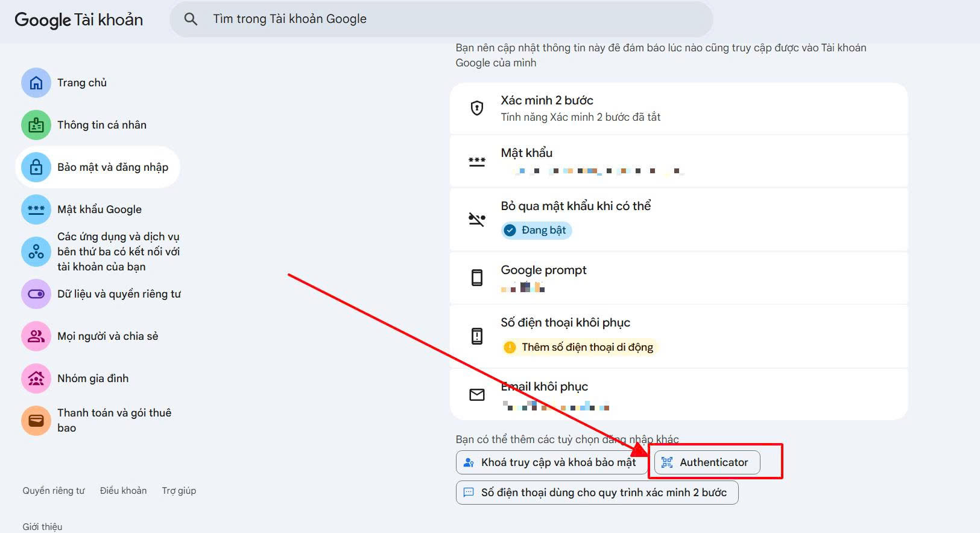Image resolution: width=980 pixels, height=533 pixels.
Task: Open the Google Tài khoản logo link
Action: (x=78, y=20)
